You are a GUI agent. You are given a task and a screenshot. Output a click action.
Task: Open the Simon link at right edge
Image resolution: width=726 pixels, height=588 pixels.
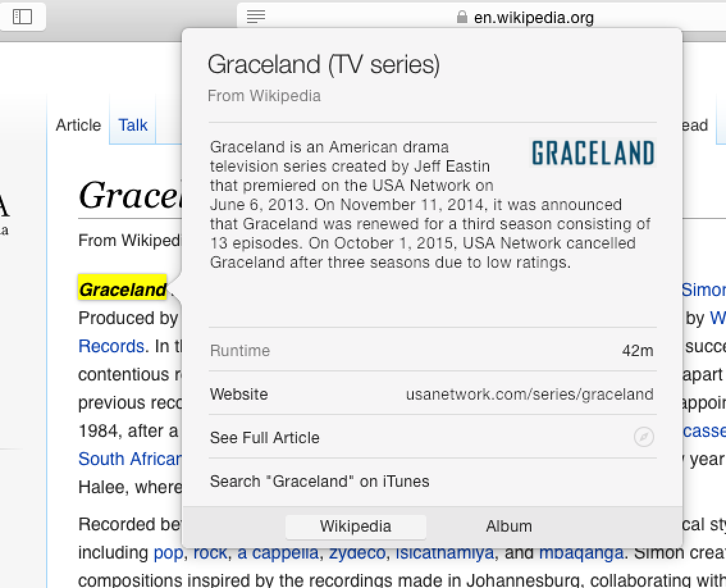coord(704,290)
